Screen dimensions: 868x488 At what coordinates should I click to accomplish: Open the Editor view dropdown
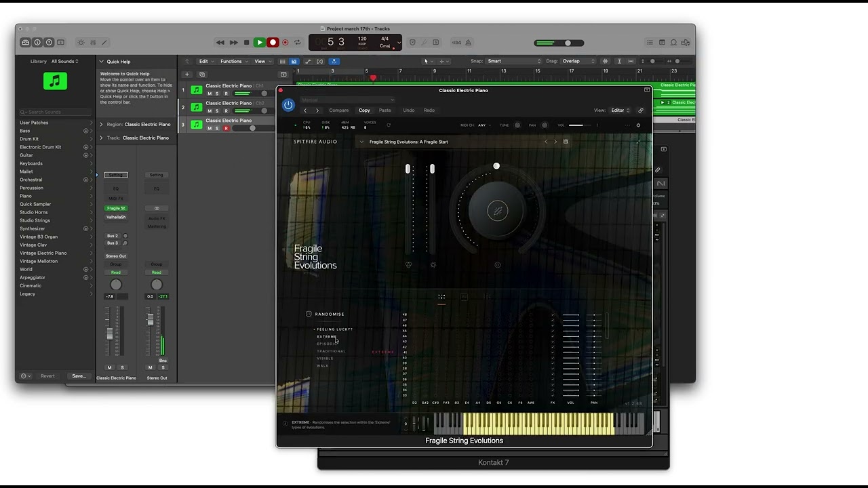tap(620, 110)
